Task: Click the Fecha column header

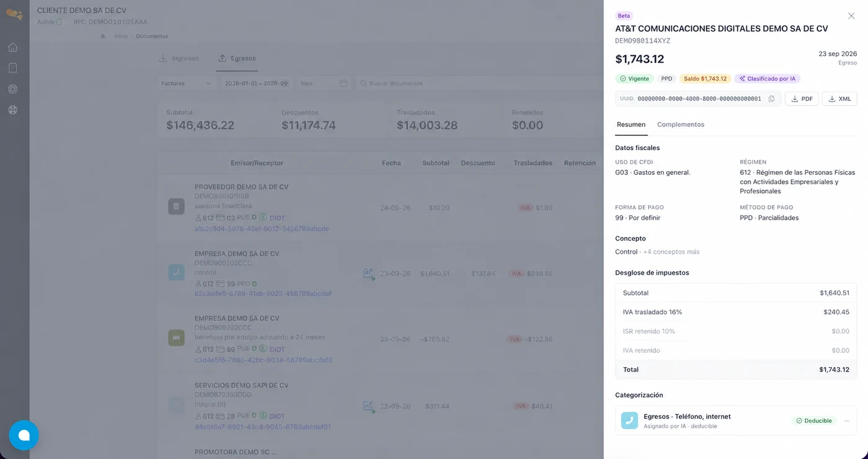Action: (391, 163)
